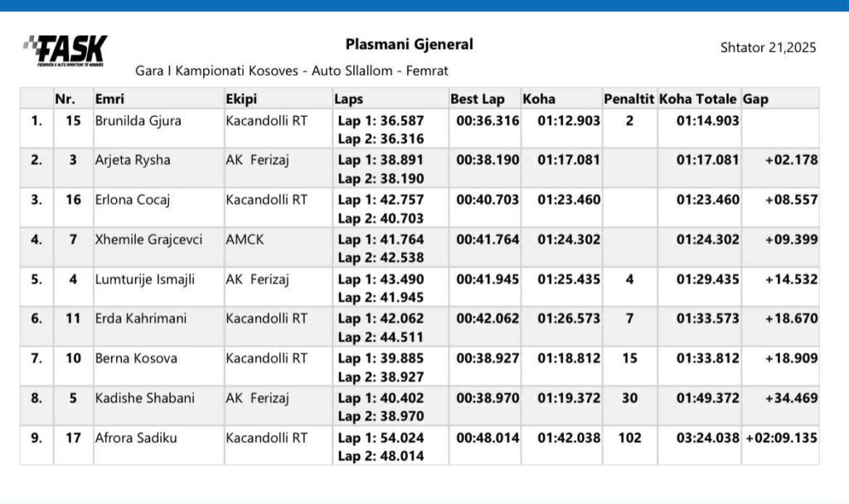Screen dimensions: 849x504
Task: Click the FASK logo
Action: point(65,51)
